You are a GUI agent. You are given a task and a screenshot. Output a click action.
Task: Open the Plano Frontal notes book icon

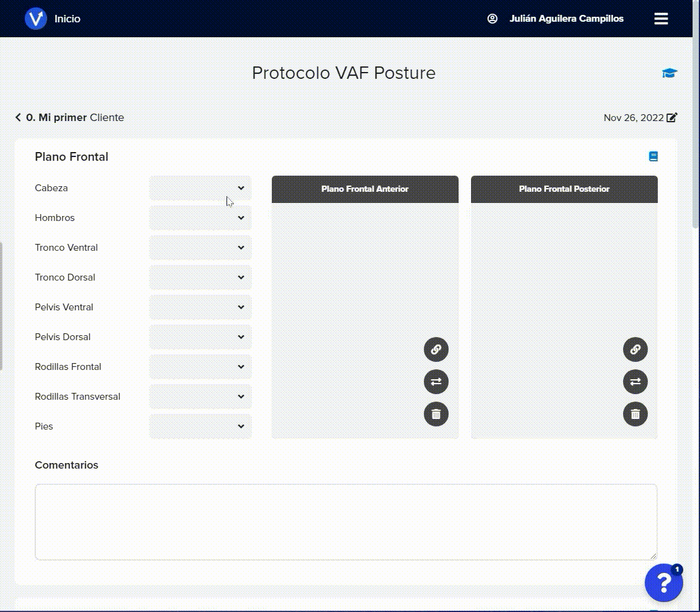click(x=653, y=156)
